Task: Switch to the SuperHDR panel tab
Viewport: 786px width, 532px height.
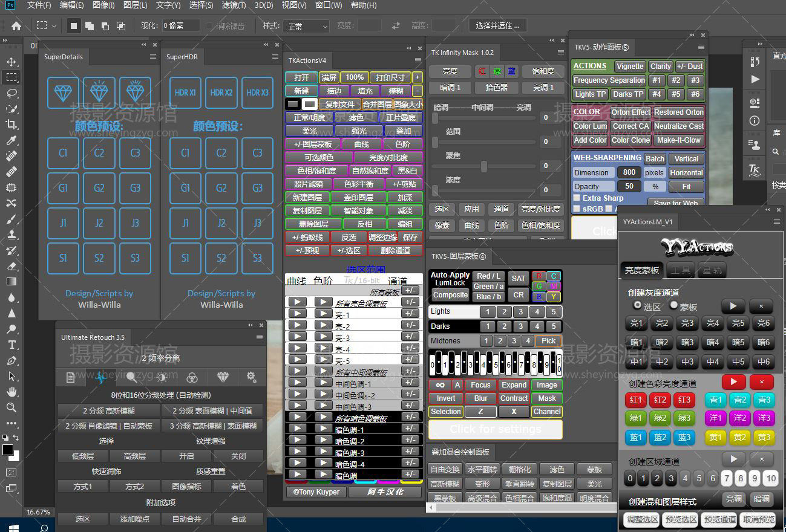Action: pyautogui.click(x=182, y=57)
